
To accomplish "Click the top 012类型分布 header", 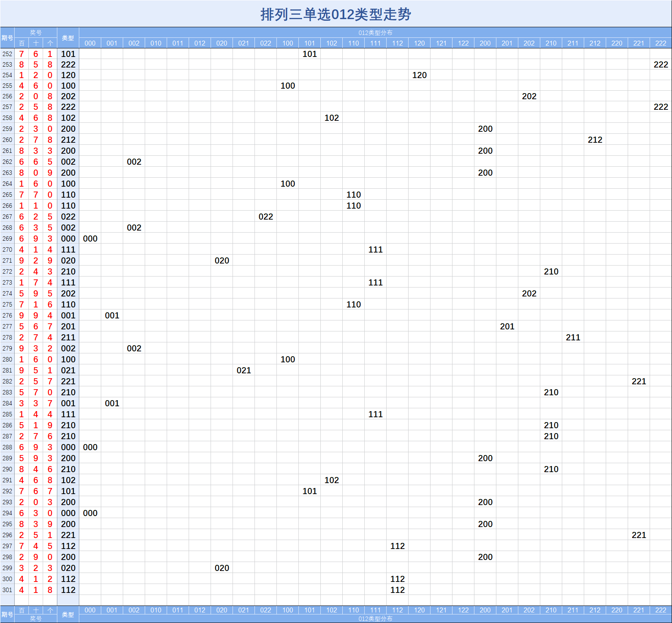I will 375,33.
